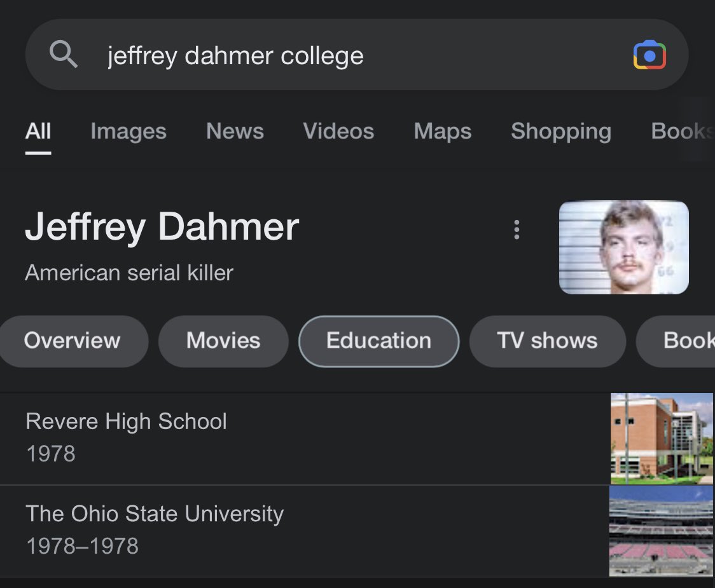Select the partially visible Books chip
The height and width of the screenshot is (588, 715).
click(676, 341)
